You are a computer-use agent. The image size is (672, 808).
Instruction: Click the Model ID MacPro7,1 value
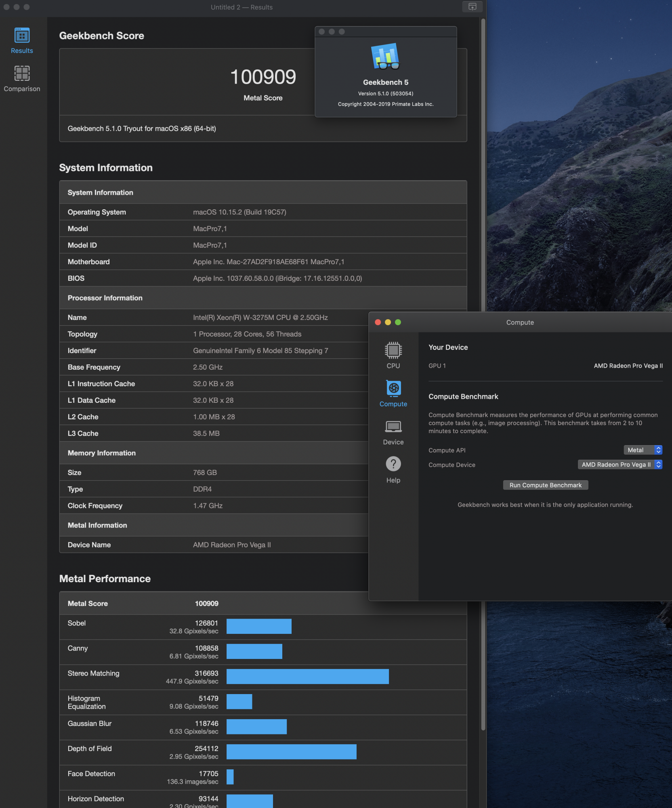coord(210,245)
